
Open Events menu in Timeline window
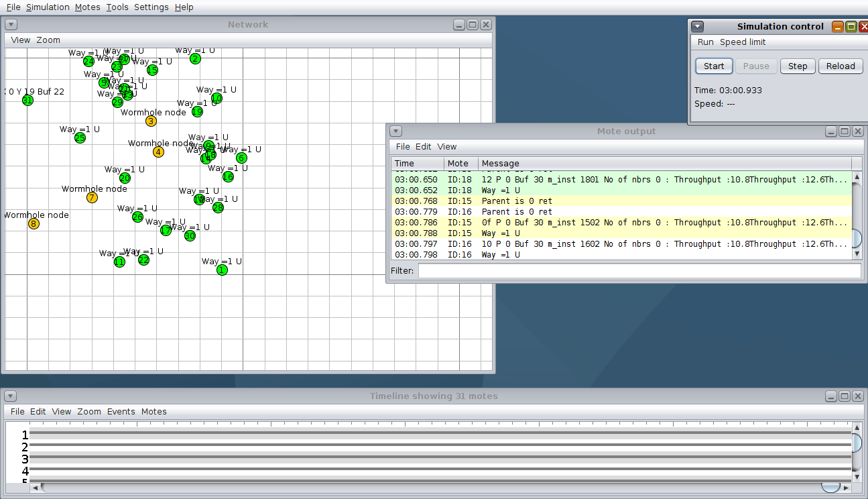point(121,412)
